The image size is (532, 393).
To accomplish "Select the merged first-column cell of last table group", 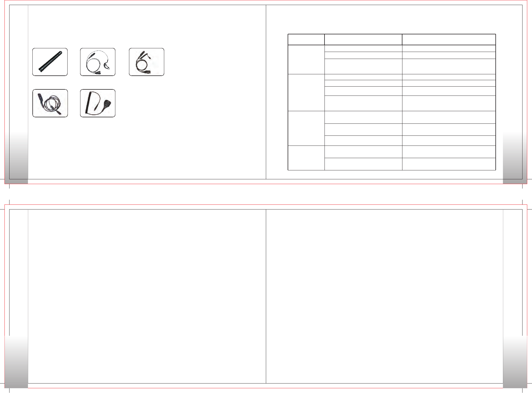I will (306, 158).
